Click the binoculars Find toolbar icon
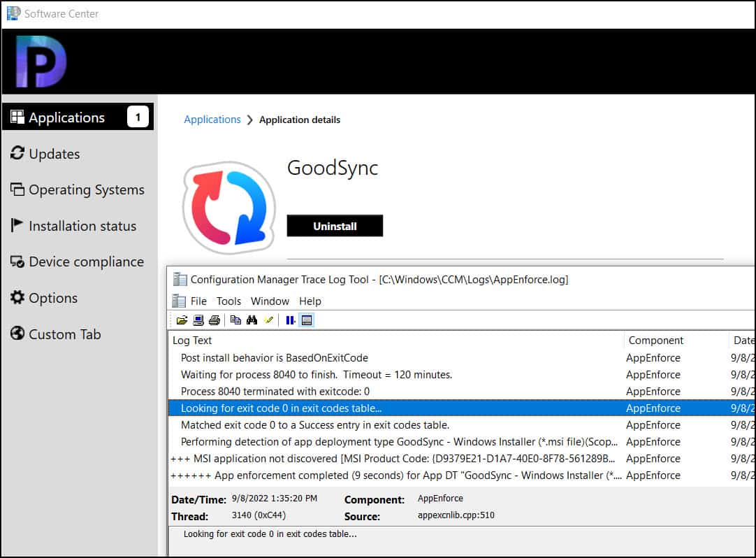 252,320
